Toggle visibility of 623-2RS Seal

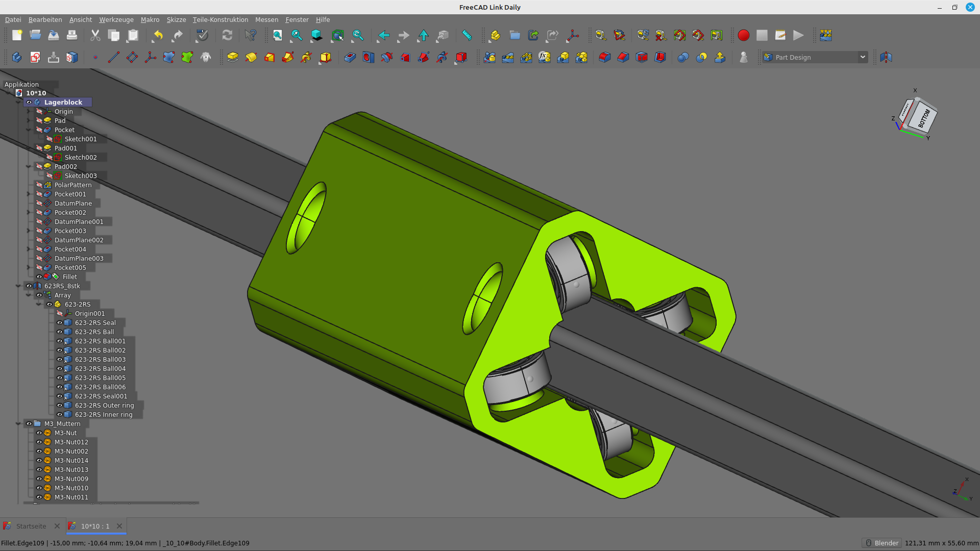coord(60,323)
